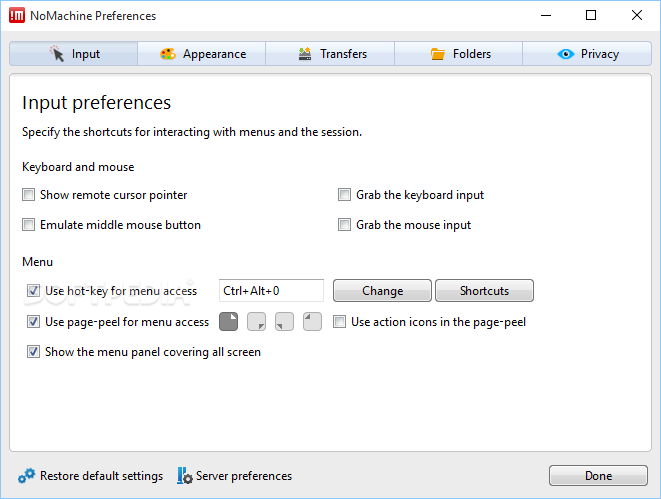Enable Use action icons in the page-peel
The image size is (661, 499).
(x=339, y=322)
